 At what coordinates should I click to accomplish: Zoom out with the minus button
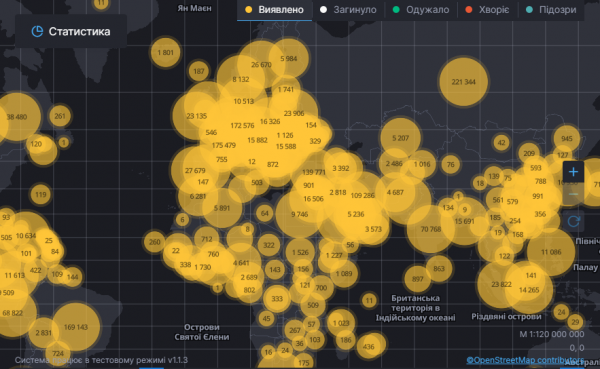pyautogui.click(x=573, y=194)
